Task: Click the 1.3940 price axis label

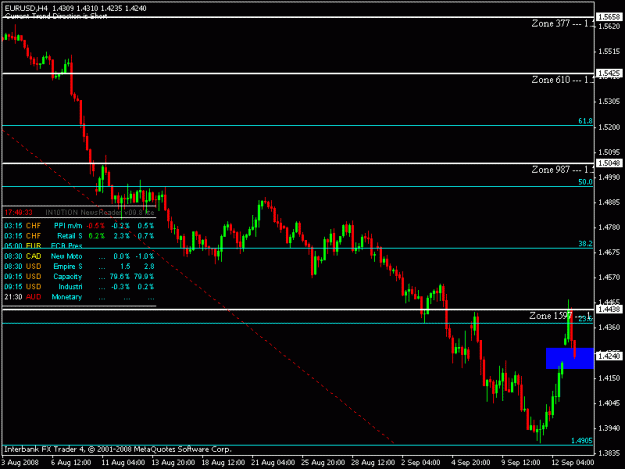Action: (610, 428)
